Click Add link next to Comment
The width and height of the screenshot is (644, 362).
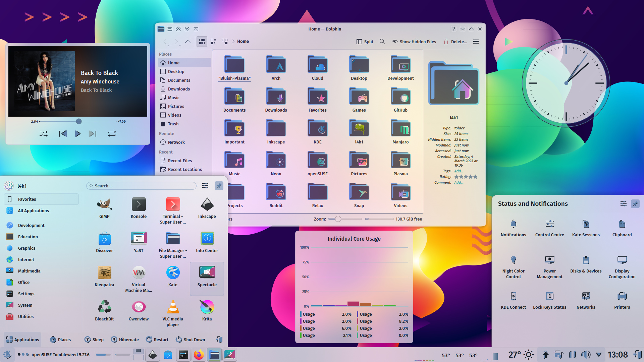[x=459, y=182]
